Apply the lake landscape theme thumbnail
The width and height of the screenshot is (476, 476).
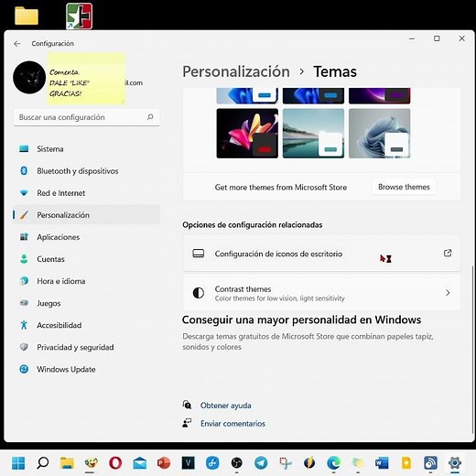(313, 134)
